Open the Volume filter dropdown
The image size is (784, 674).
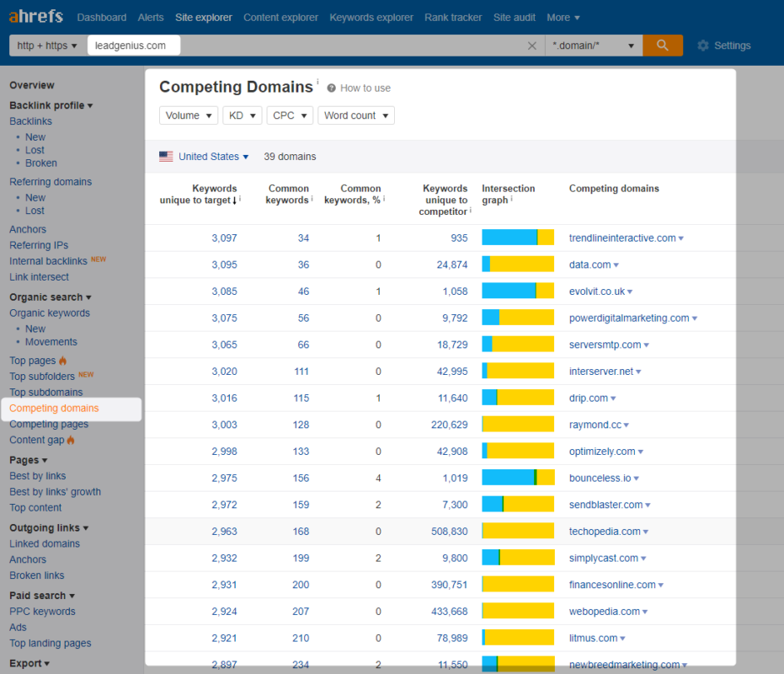coord(189,115)
